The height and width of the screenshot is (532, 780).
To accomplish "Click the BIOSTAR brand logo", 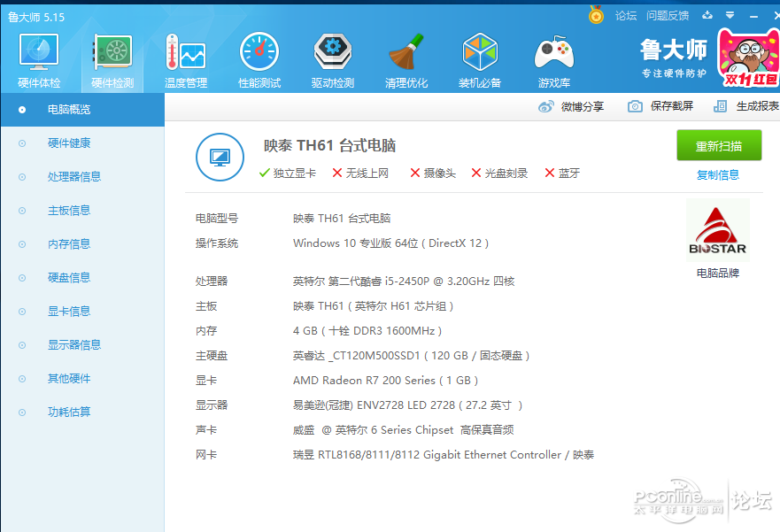I will tap(718, 229).
